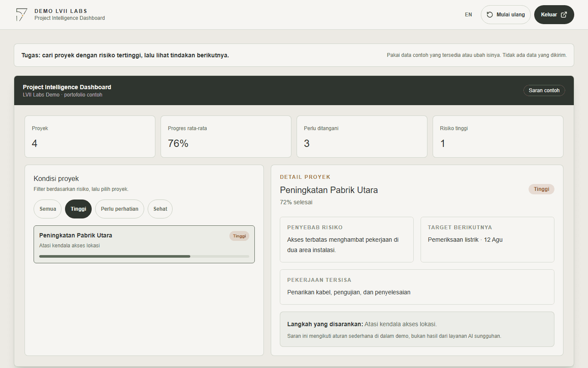Click the external link icon in Keluar
The image size is (588, 368).
click(564, 15)
